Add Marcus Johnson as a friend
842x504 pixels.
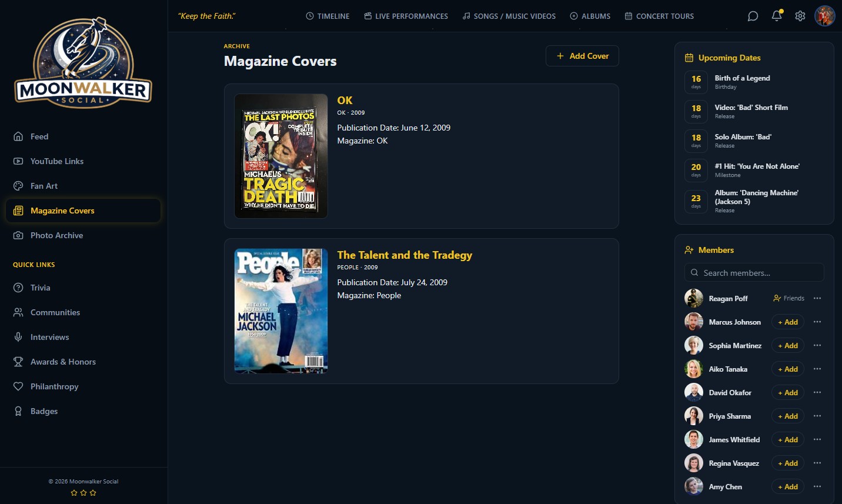pos(788,322)
